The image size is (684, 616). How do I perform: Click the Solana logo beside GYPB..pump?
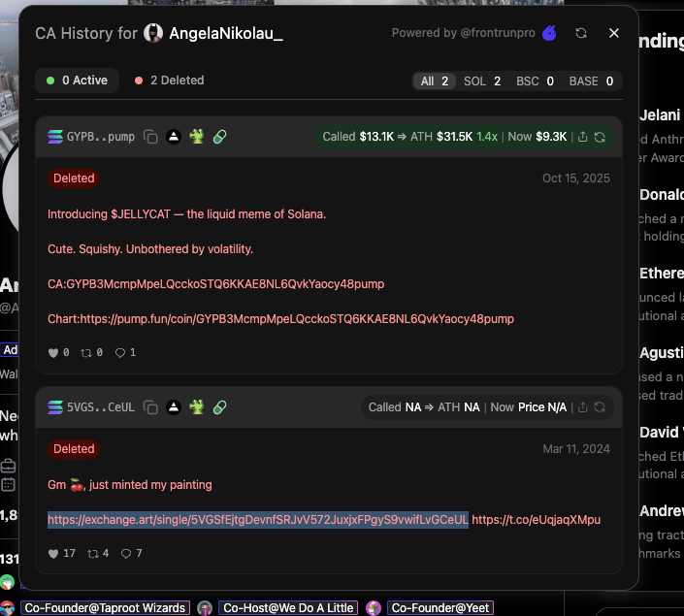point(55,137)
